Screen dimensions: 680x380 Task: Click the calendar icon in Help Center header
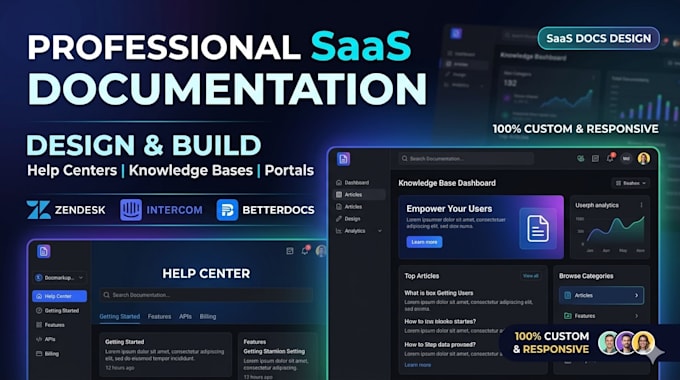tap(290, 251)
